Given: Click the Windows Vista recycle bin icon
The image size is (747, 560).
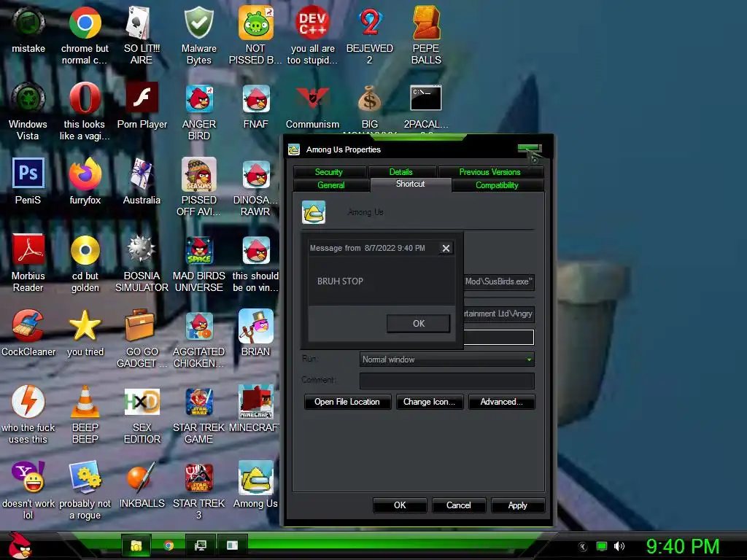Looking at the screenshot, I should point(28,98).
